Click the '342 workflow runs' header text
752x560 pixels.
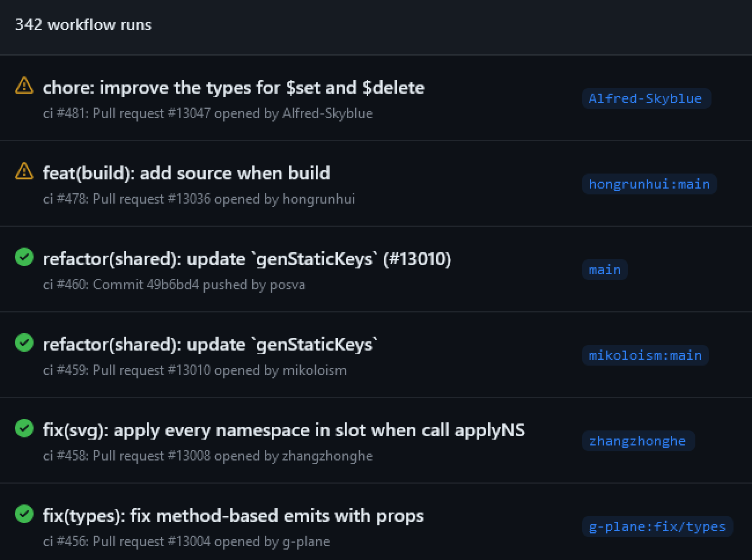click(83, 25)
